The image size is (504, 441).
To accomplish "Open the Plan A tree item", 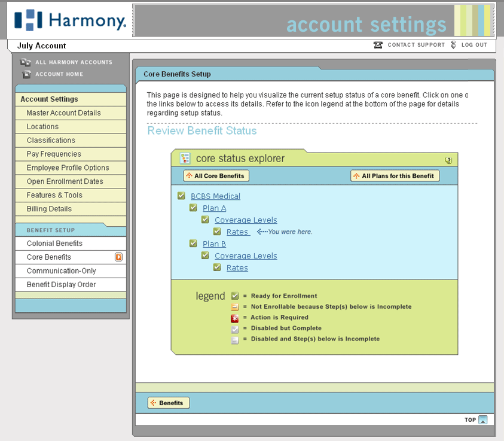I will [214, 208].
